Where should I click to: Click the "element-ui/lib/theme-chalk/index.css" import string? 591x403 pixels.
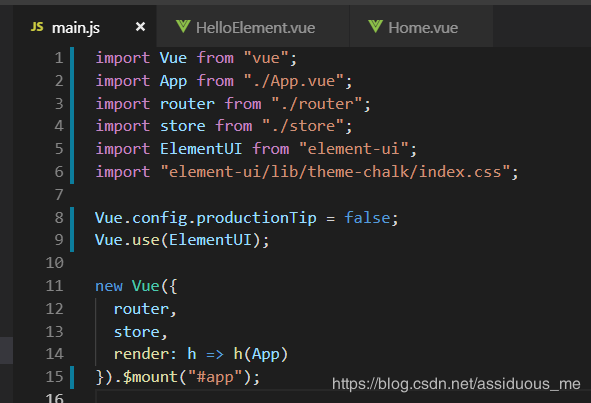pos(335,172)
